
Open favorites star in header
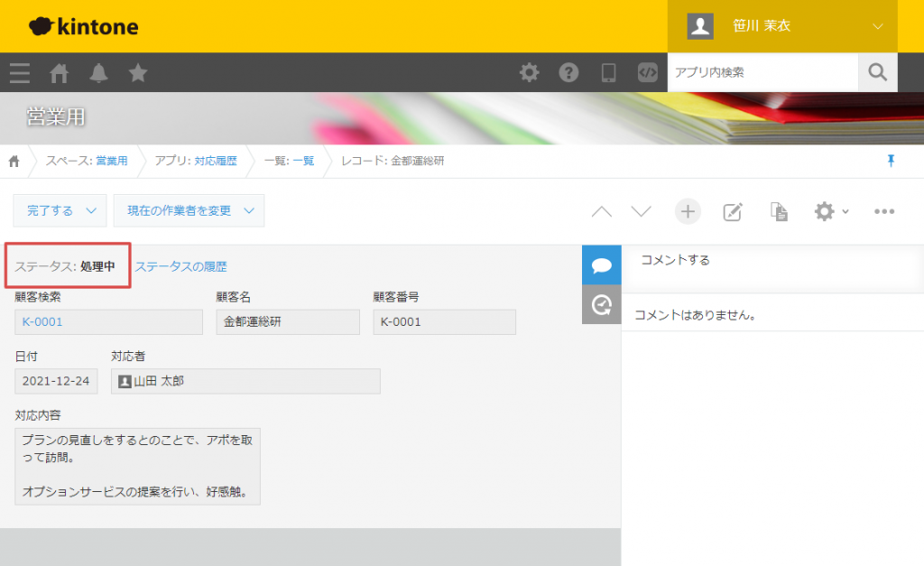pos(138,73)
